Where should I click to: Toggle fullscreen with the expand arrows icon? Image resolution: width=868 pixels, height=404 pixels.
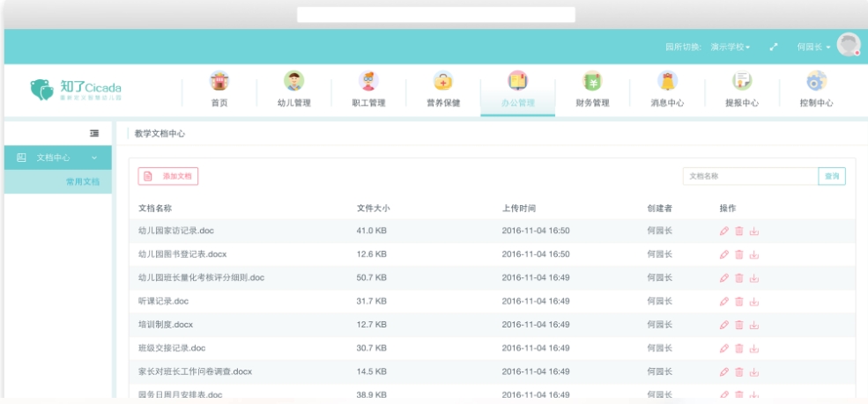click(774, 47)
